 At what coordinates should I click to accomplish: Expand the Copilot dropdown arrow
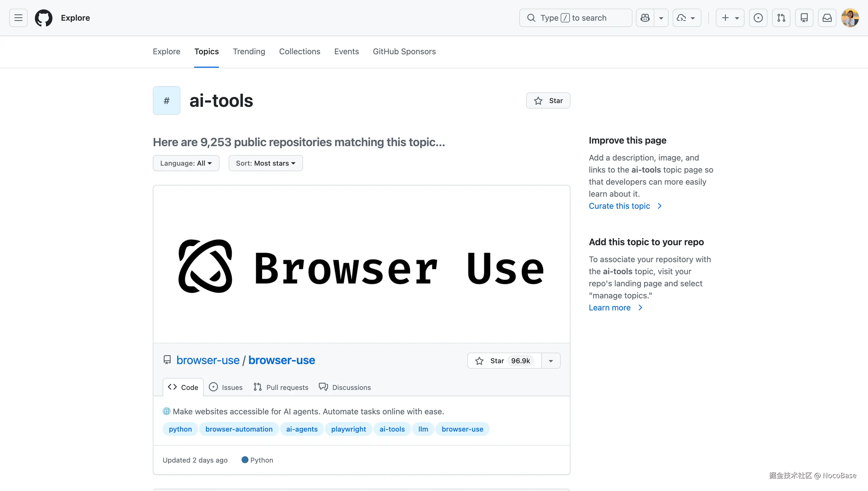(661, 18)
